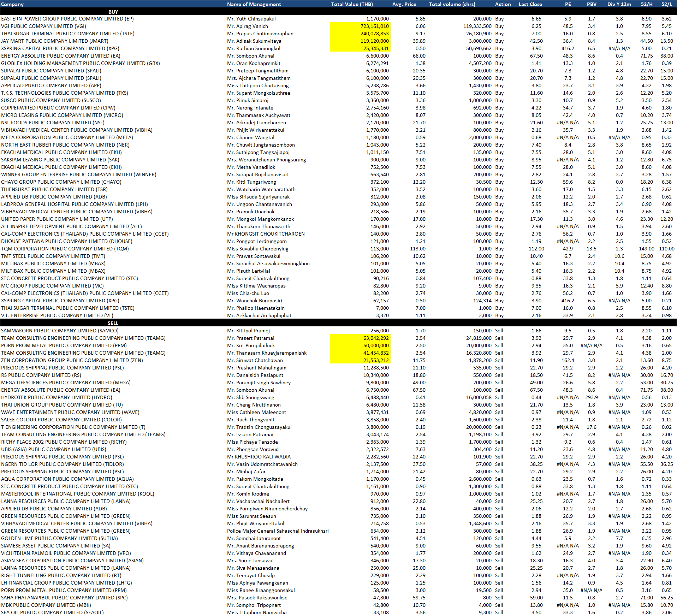The image size is (677, 616).
Task: Click the Company column header
Action: pyautogui.click(x=12, y=4)
